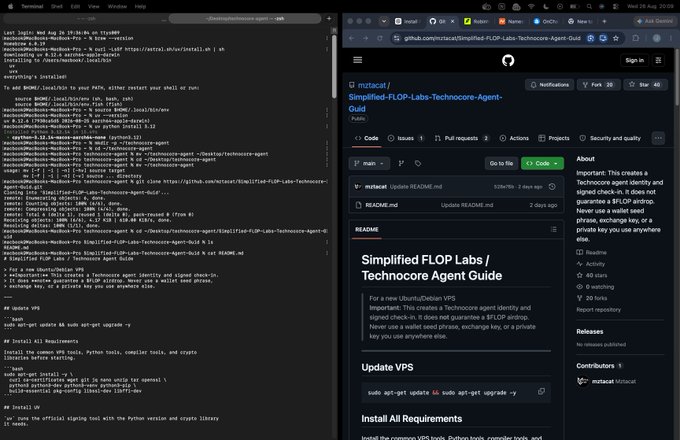Click the Sign in button on GitHub
Screen dimensions: 680x440
(x=634, y=60)
